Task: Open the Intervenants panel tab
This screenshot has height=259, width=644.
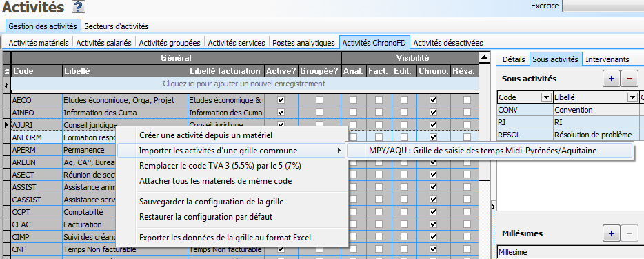Action: pos(607,59)
